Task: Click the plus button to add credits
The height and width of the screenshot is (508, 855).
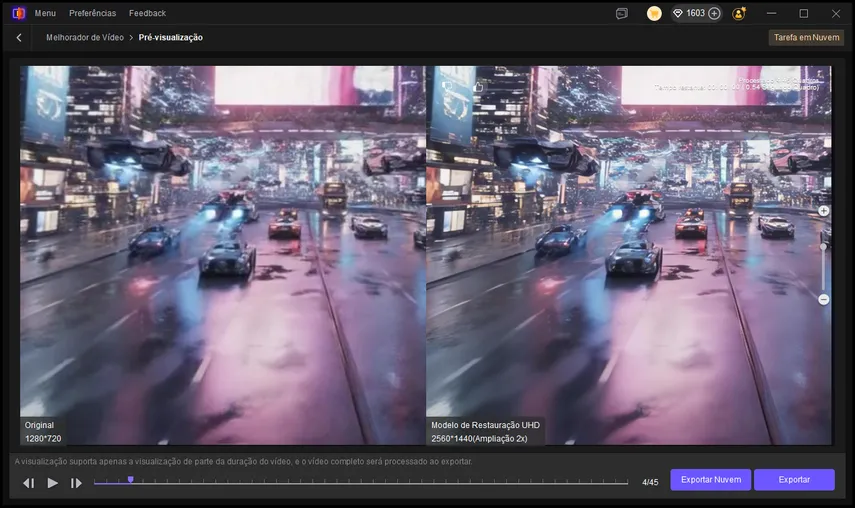Action: point(714,14)
